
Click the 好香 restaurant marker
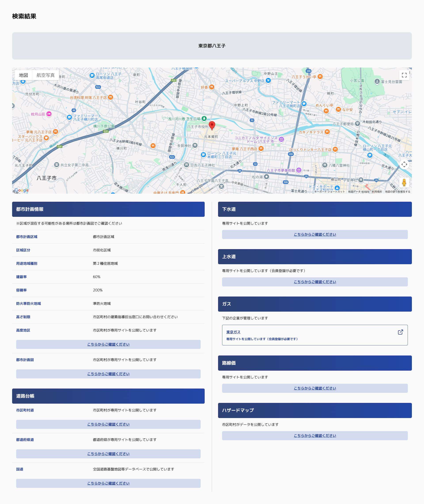click(212, 87)
